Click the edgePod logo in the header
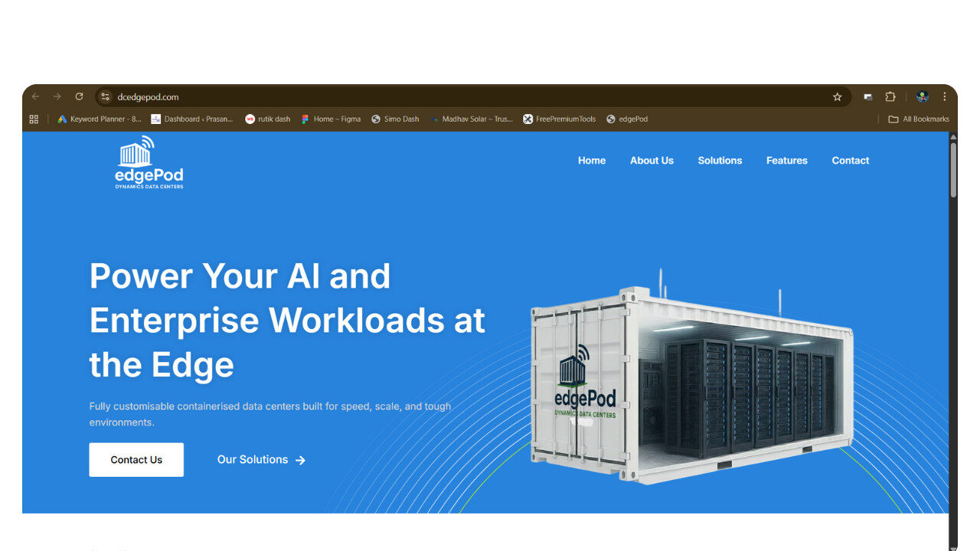Image resolution: width=980 pixels, height=551 pixels. tap(149, 162)
